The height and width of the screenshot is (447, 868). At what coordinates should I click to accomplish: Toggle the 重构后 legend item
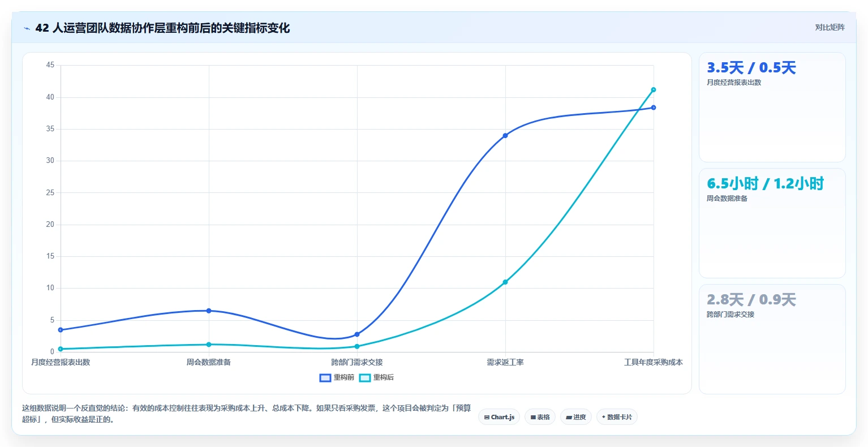click(377, 377)
